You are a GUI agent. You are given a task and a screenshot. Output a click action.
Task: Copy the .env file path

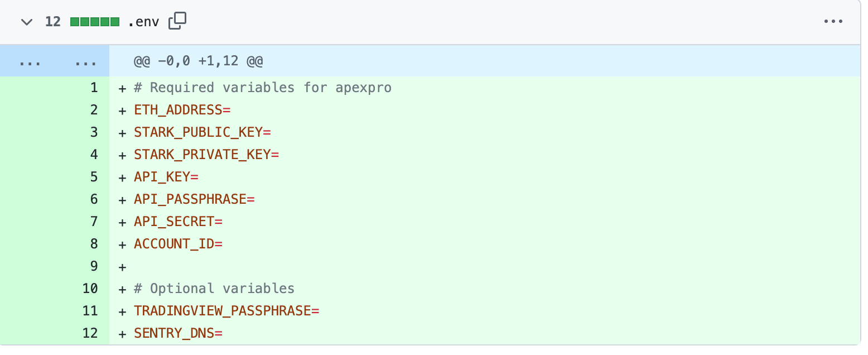pos(177,22)
